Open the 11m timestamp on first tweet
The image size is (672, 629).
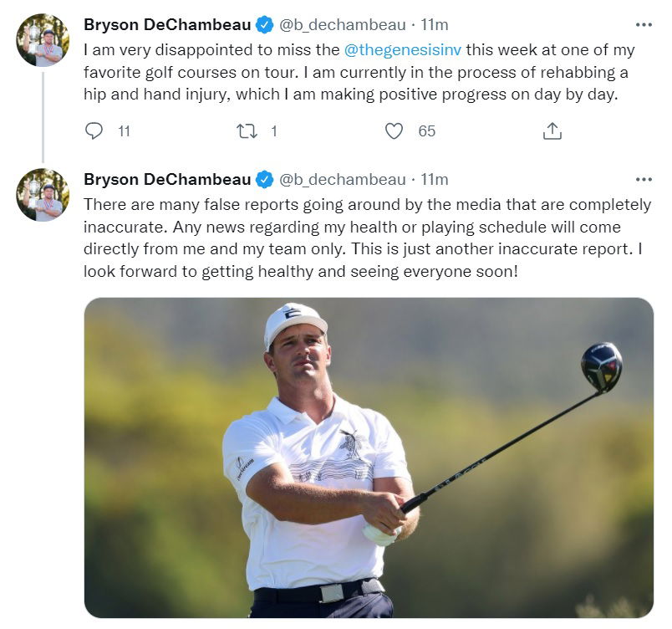click(435, 25)
